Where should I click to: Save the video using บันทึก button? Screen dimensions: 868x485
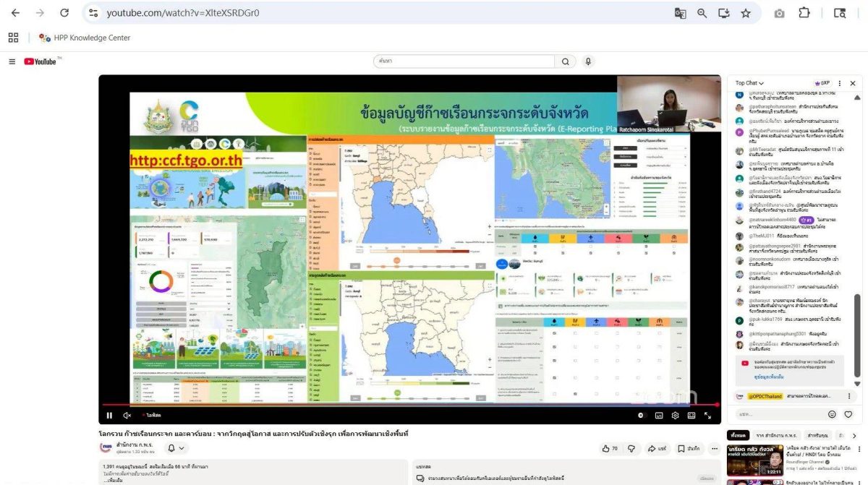(689, 449)
